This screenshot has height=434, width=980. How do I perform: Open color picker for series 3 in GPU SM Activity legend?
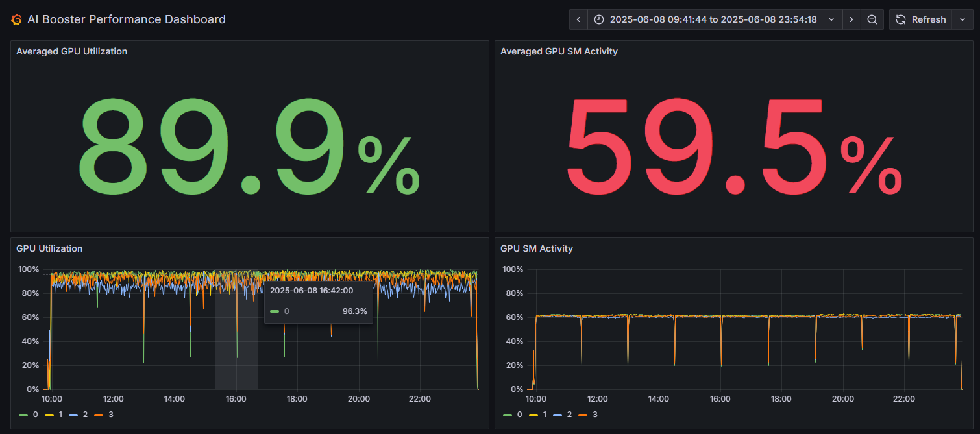(583, 415)
